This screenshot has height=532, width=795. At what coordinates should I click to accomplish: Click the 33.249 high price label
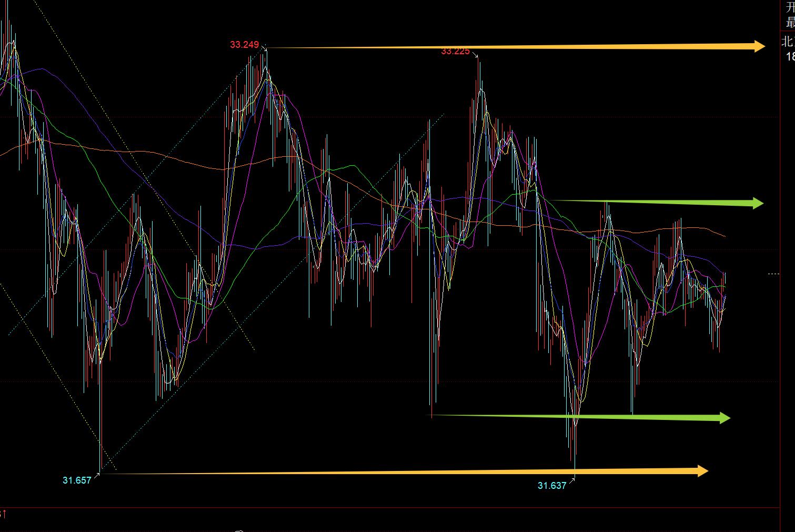[244, 45]
